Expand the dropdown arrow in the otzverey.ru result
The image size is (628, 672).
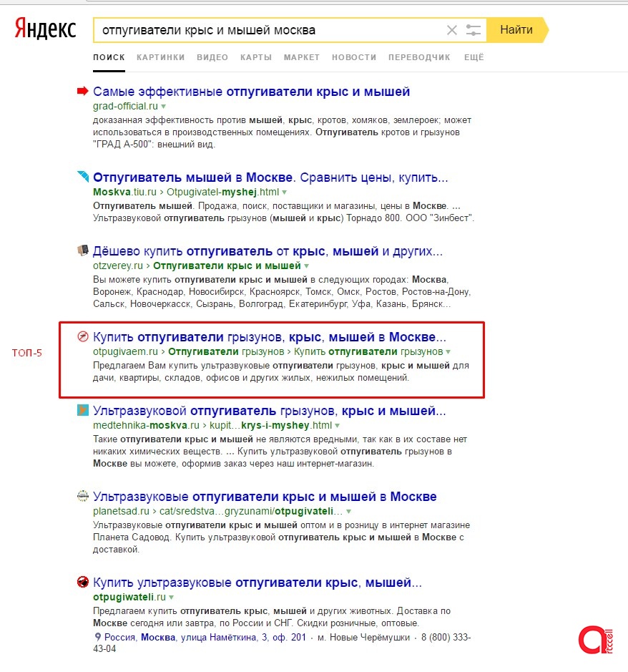(306, 266)
